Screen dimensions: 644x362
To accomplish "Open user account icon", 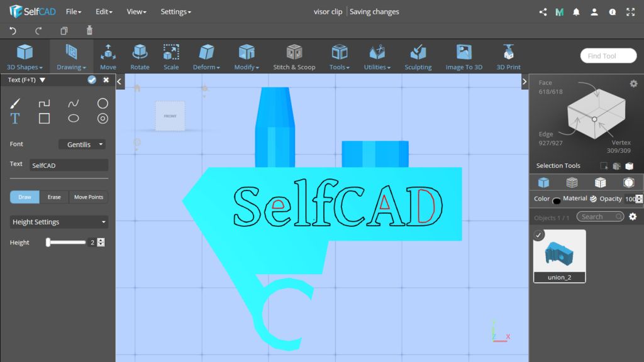I will click(594, 12).
